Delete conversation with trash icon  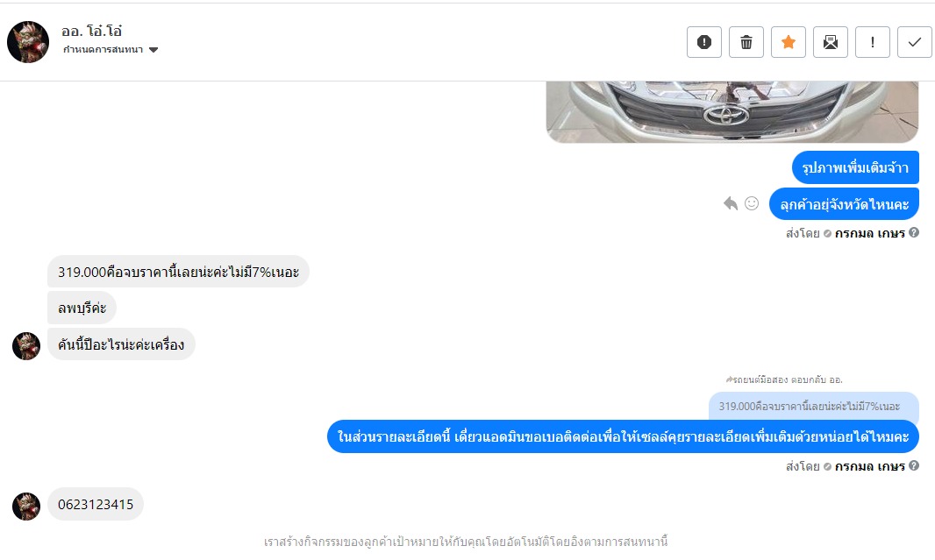tap(746, 42)
